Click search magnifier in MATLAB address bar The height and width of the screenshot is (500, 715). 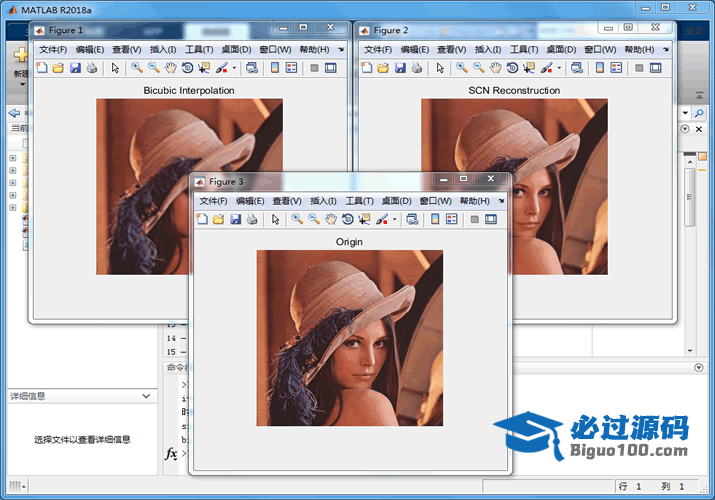(699, 113)
